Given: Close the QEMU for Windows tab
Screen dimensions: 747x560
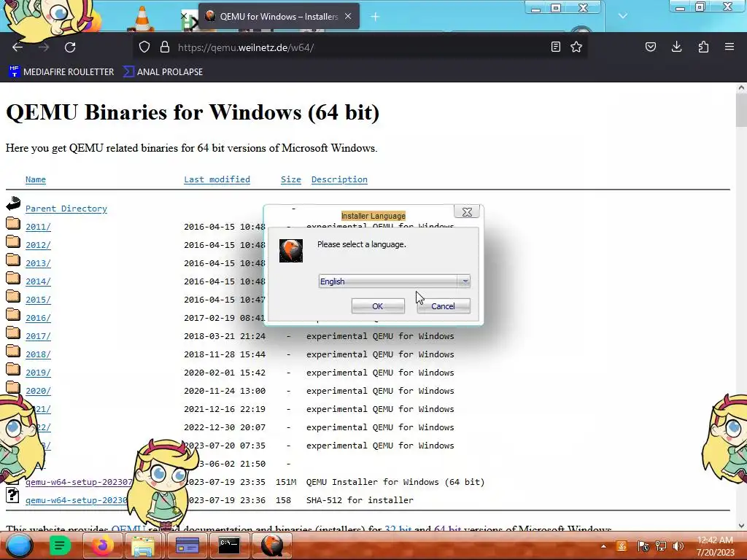Looking at the screenshot, I should 348,16.
